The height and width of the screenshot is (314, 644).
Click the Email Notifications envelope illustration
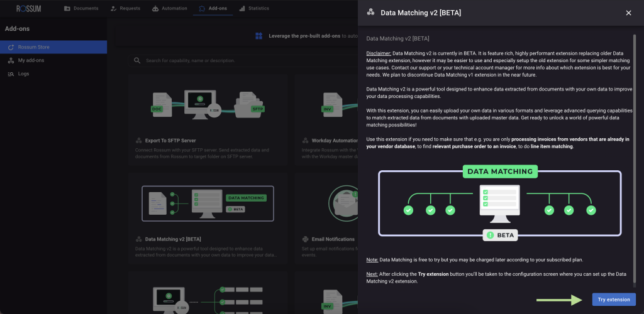coord(343,203)
